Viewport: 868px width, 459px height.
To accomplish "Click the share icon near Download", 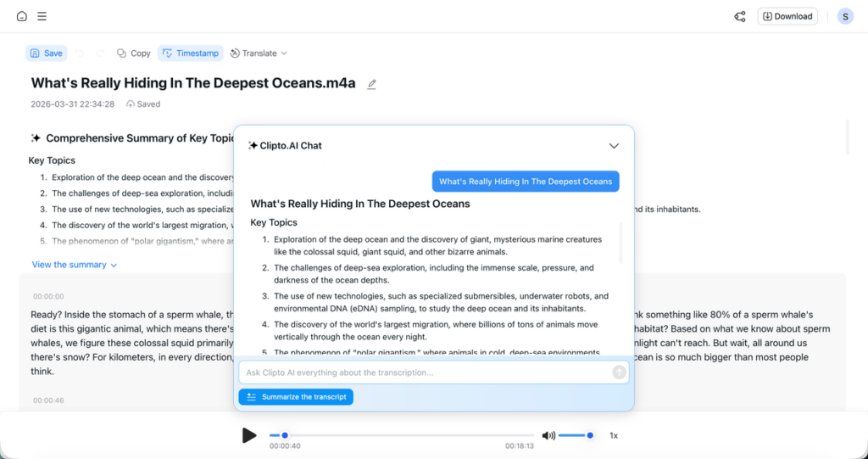I will point(740,16).
